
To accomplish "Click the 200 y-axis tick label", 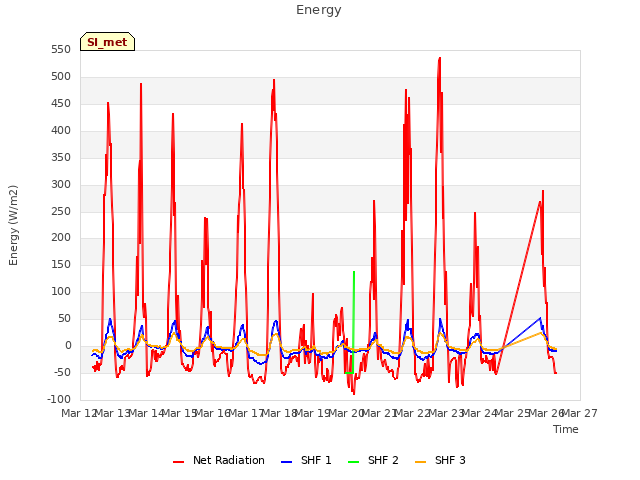I will click(x=61, y=238).
